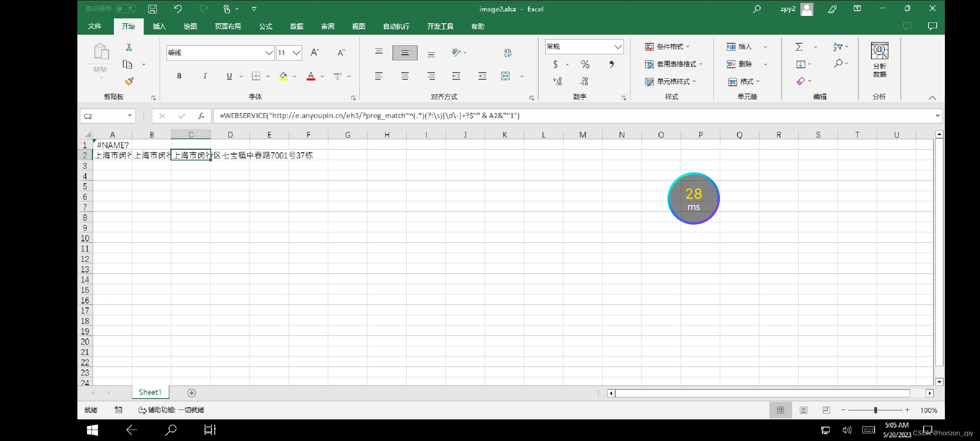
Task: Open the font size dropdown
Action: pos(297,53)
